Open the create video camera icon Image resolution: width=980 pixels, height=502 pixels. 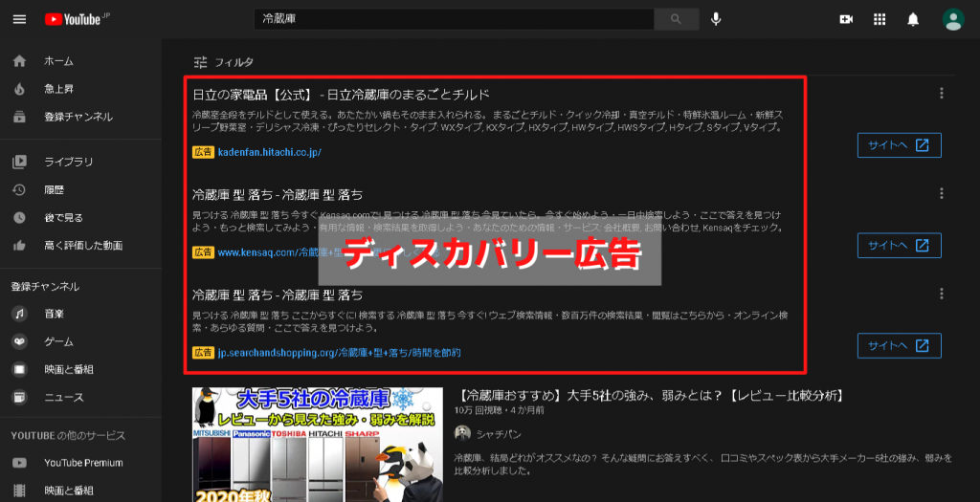[x=846, y=19]
